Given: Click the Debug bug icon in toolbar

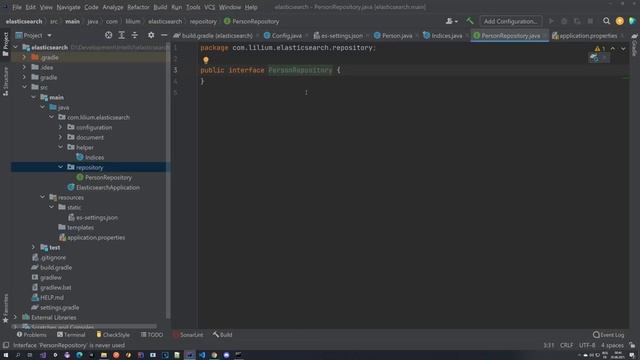Looking at the screenshot, I should (564, 21).
